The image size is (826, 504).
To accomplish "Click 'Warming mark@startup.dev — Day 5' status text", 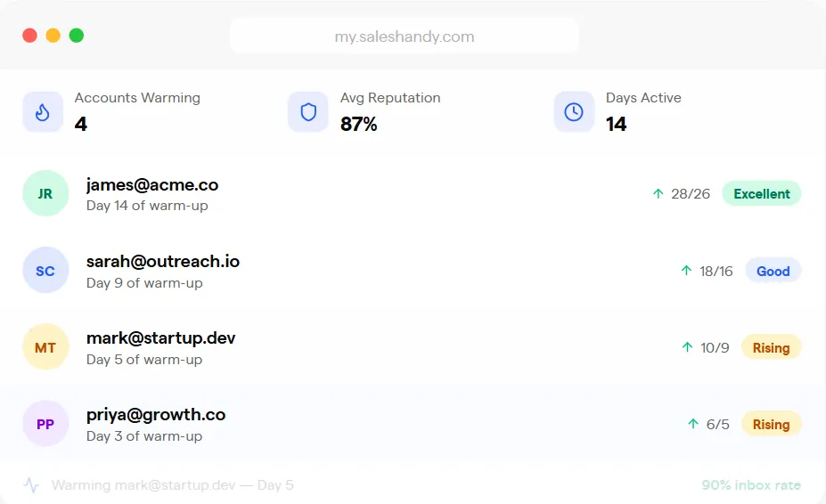I will pos(172,485).
